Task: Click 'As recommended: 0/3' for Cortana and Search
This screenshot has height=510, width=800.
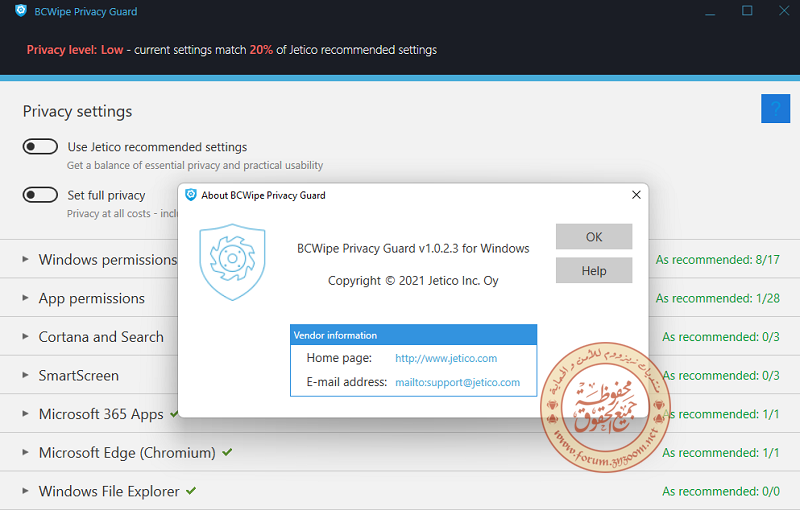Action: pyautogui.click(x=721, y=337)
